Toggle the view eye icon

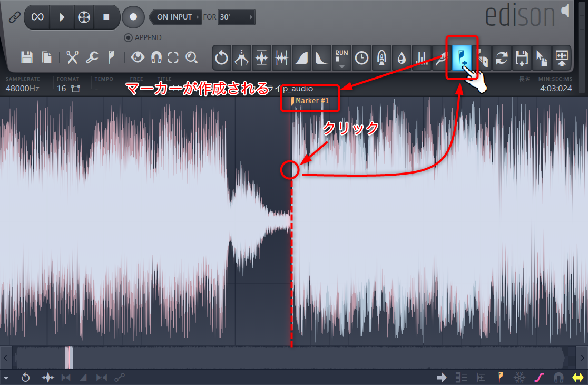(138, 57)
